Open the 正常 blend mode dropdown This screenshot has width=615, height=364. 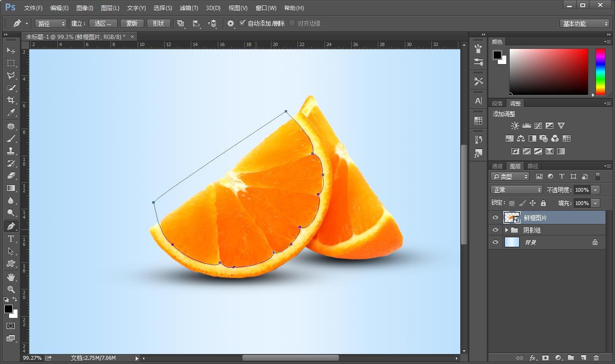pyautogui.click(x=516, y=190)
